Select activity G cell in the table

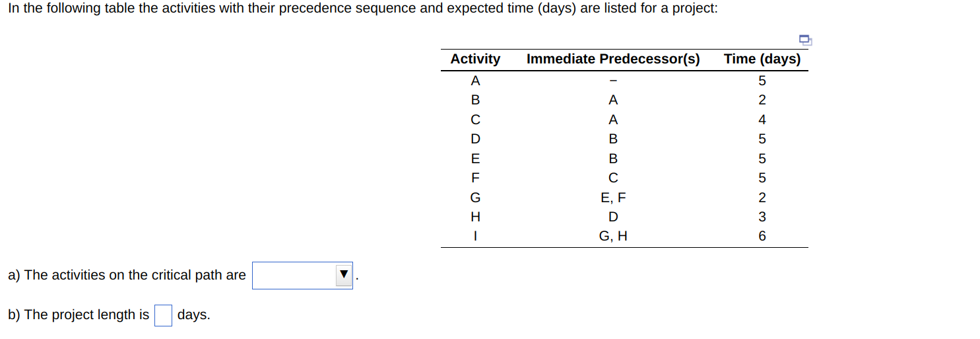point(475,197)
